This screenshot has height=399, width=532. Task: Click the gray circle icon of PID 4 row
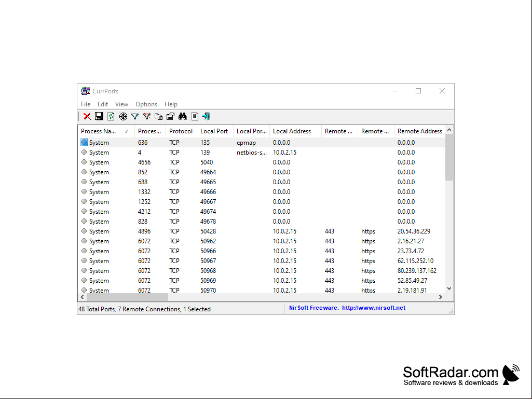coord(84,152)
